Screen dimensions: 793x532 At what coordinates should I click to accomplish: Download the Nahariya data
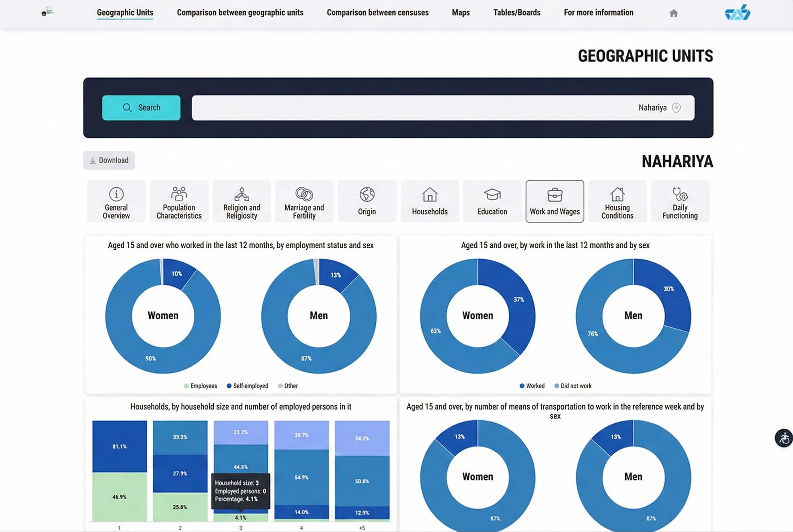[x=109, y=160]
